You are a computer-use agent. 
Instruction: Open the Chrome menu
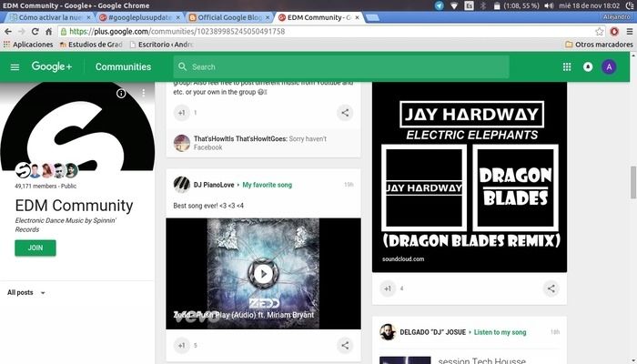[630, 31]
